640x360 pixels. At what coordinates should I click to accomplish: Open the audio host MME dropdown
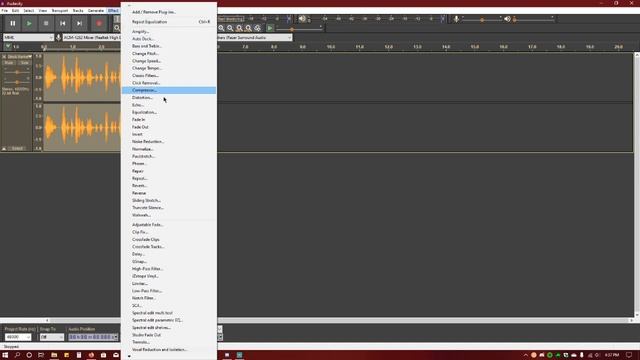[29, 38]
